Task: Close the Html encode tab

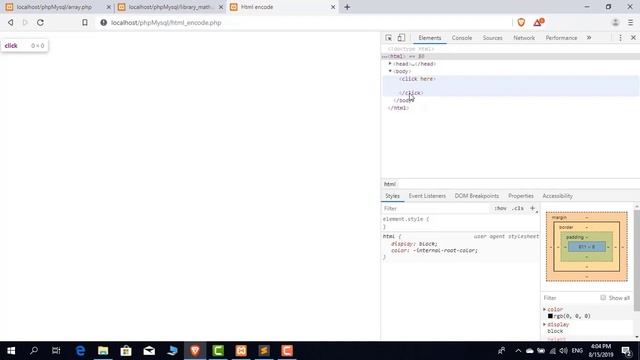Action: [333, 7]
